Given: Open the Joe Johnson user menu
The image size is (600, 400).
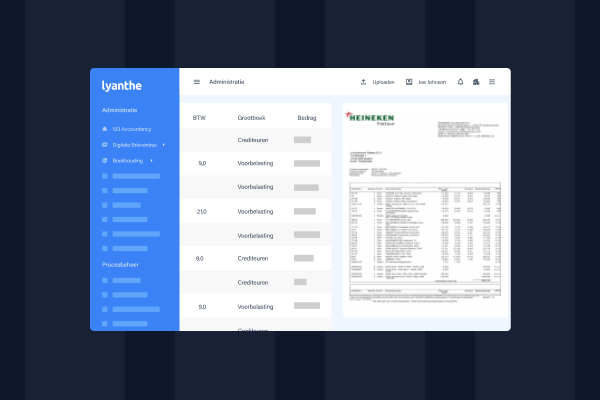Looking at the screenshot, I should click(434, 82).
